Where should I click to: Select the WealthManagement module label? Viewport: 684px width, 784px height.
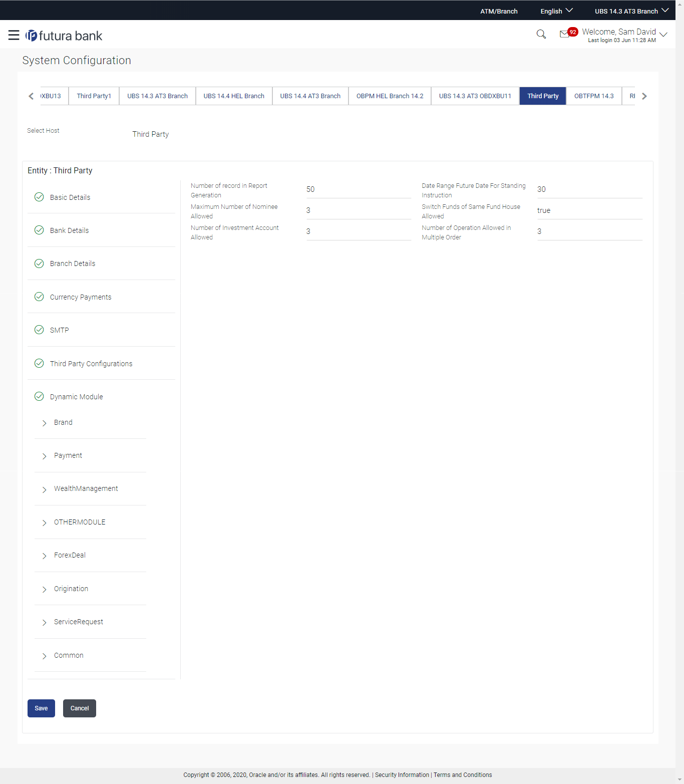tap(86, 488)
